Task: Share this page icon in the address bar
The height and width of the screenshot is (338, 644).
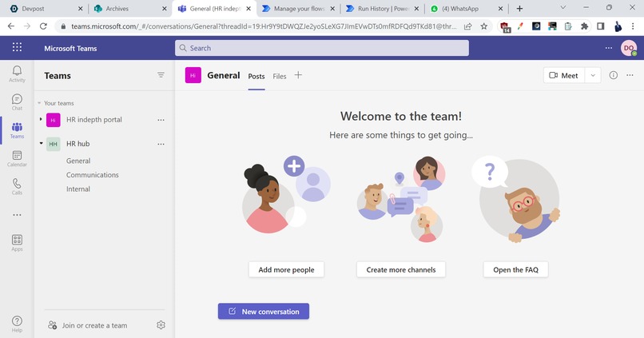Action: click(x=467, y=26)
